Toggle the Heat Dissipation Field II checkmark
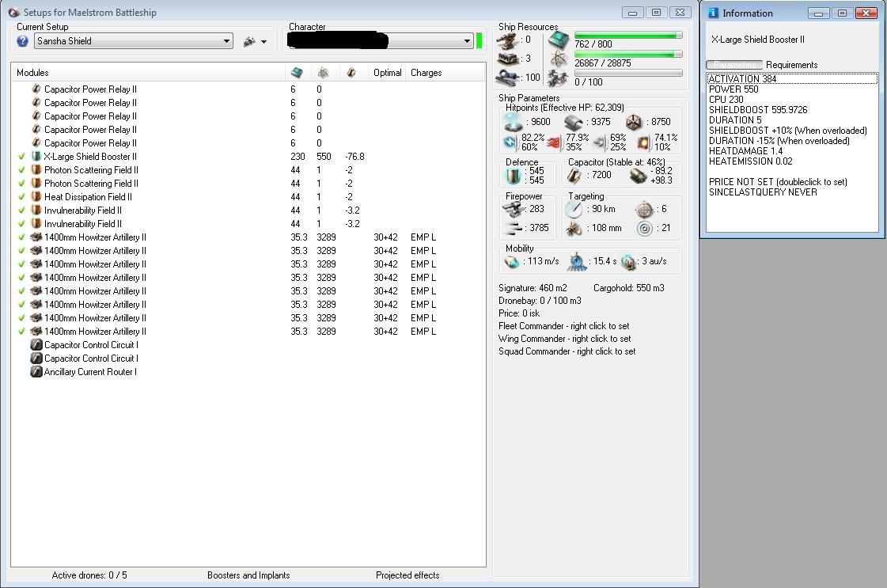This screenshot has width=887, height=588. tap(21, 197)
